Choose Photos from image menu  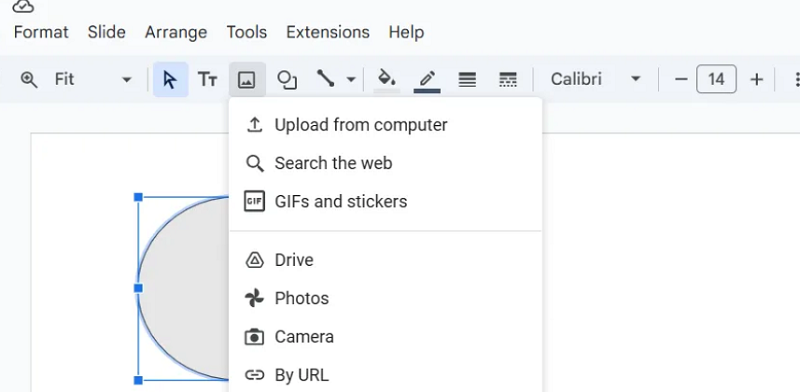386,299
